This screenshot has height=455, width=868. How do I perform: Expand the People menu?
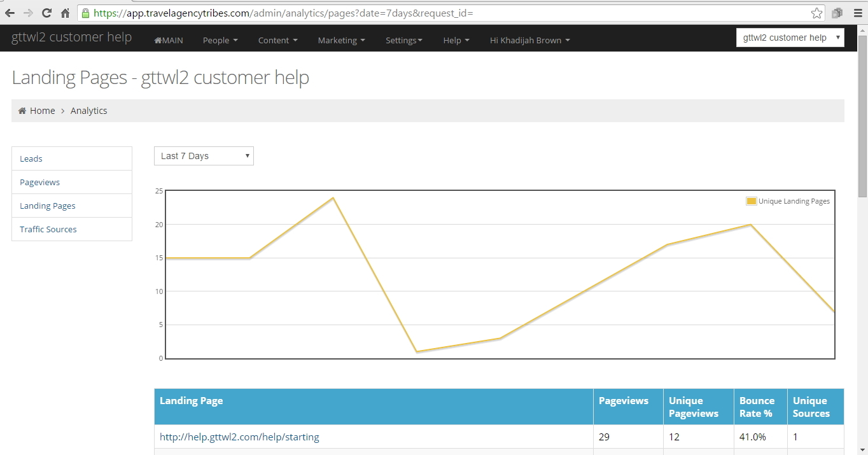pos(220,40)
